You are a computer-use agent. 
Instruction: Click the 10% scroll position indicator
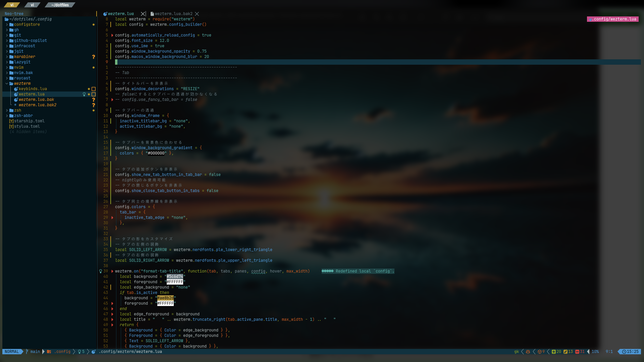(595, 352)
